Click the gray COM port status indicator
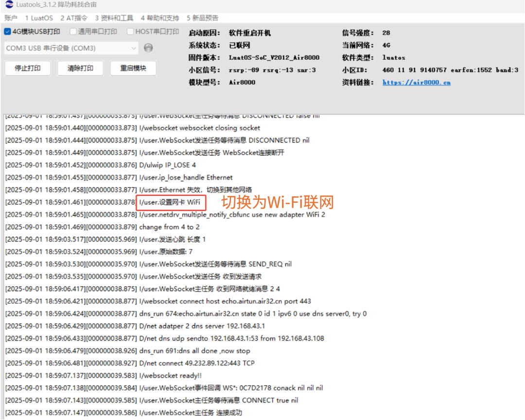The width and height of the screenshot is (525, 420). coord(148,48)
